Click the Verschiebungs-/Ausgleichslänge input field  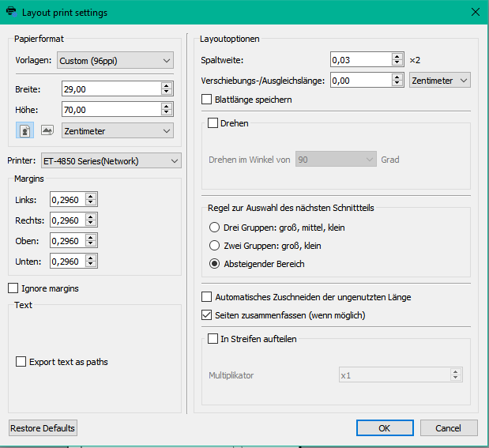360,80
